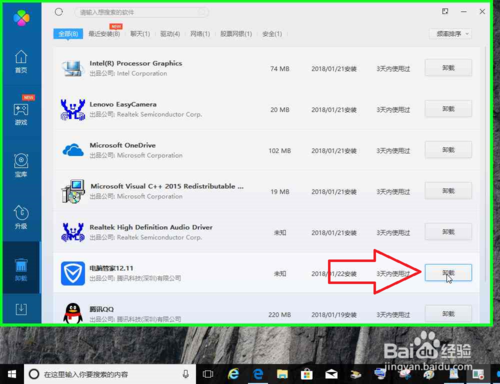Click the '20 MB' size for Lenovo EasyCamera
500x384 pixels.
pyautogui.click(x=280, y=110)
